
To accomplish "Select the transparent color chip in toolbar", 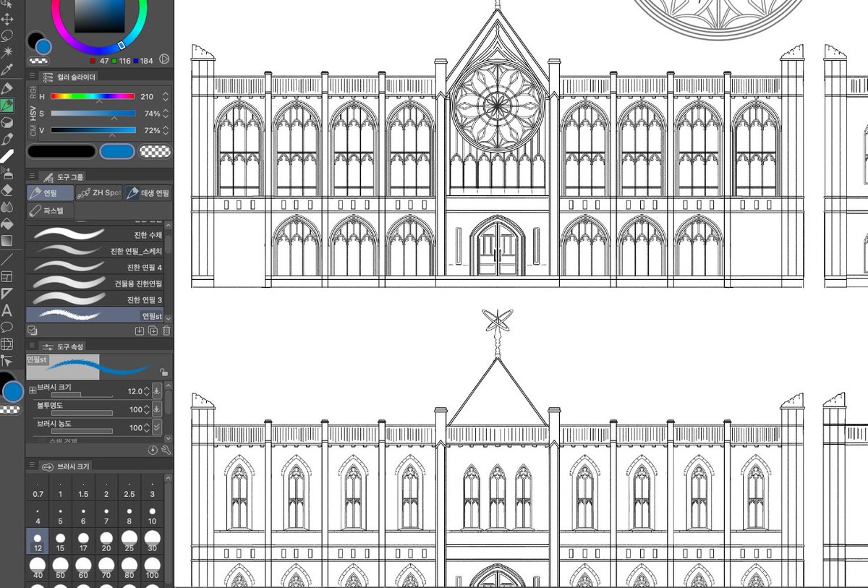I will (9, 409).
